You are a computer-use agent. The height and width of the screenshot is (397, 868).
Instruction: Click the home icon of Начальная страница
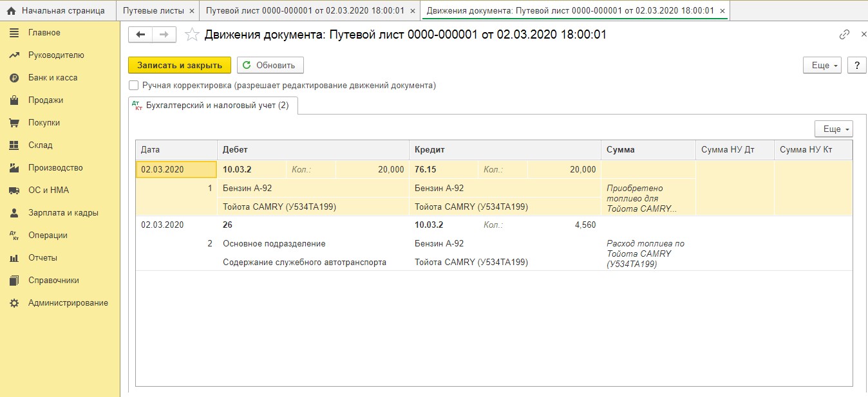click(x=11, y=11)
